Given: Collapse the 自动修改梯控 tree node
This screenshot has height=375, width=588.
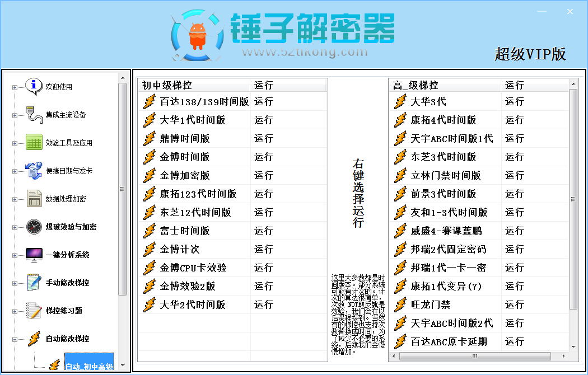Looking at the screenshot, I should [x=15, y=339].
